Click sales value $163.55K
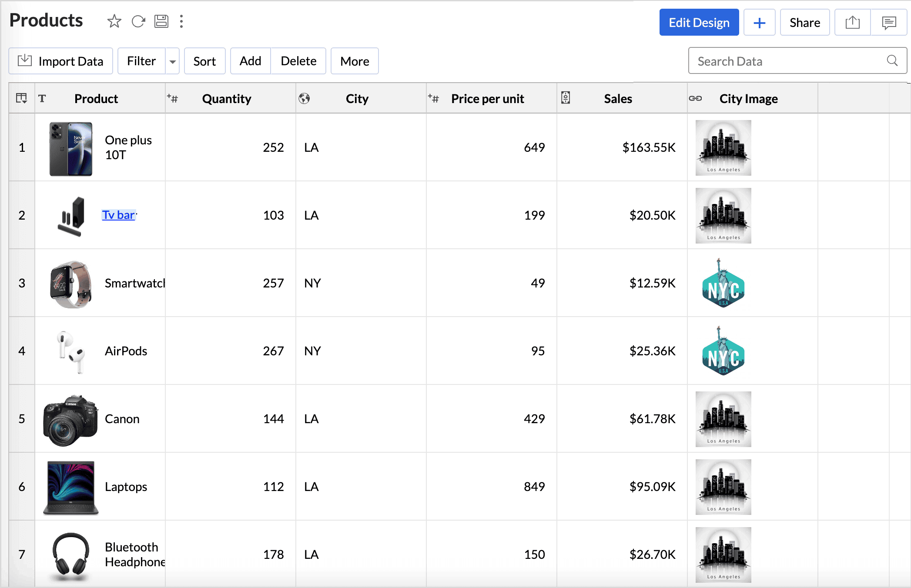 [649, 147]
